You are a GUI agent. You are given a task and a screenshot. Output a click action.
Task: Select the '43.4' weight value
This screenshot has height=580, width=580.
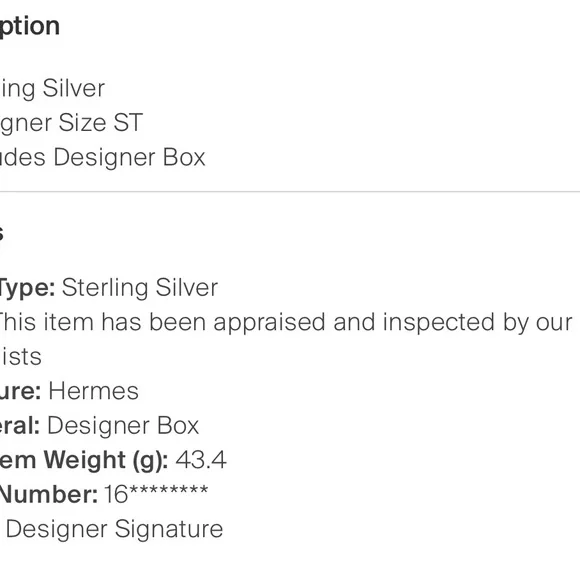pyautogui.click(x=201, y=460)
